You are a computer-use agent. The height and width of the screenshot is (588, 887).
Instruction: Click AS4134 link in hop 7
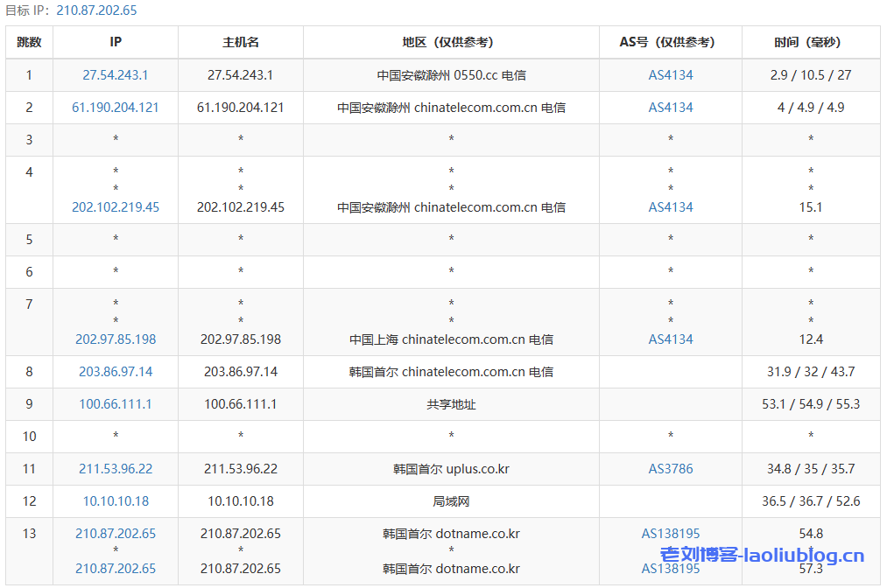pyautogui.click(x=670, y=339)
